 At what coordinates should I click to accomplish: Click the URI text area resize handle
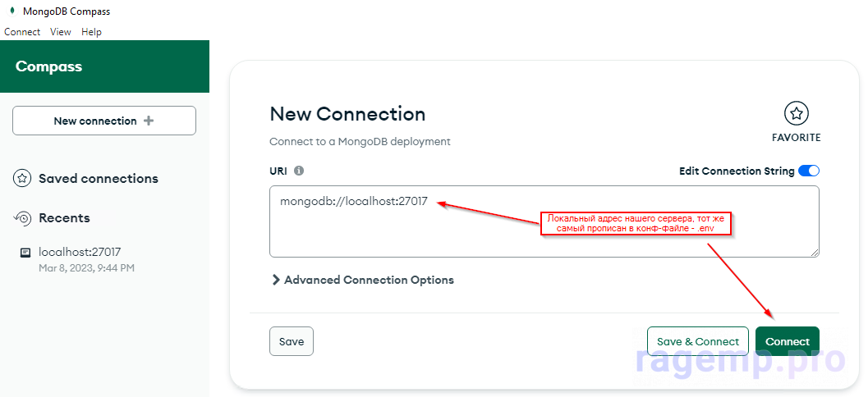(815, 253)
